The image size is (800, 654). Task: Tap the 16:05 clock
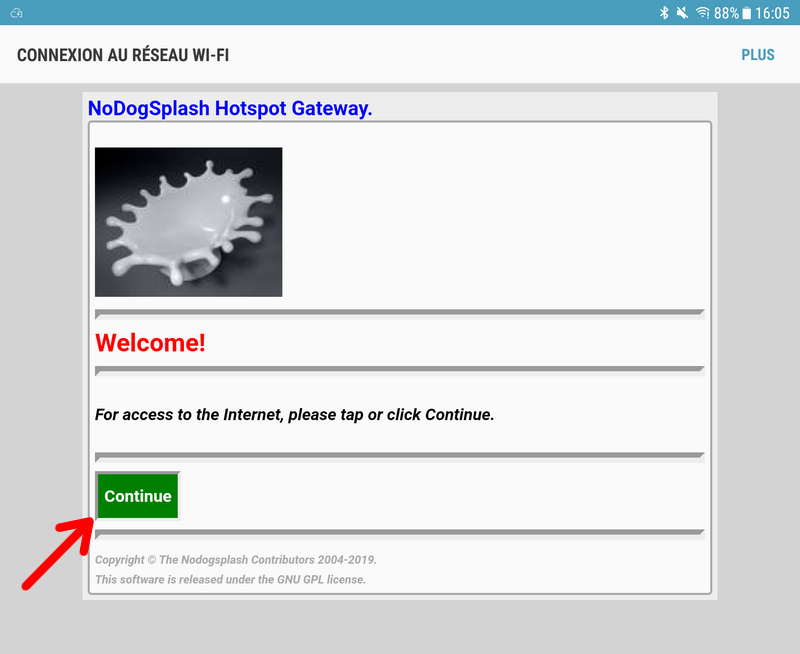tap(772, 13)
